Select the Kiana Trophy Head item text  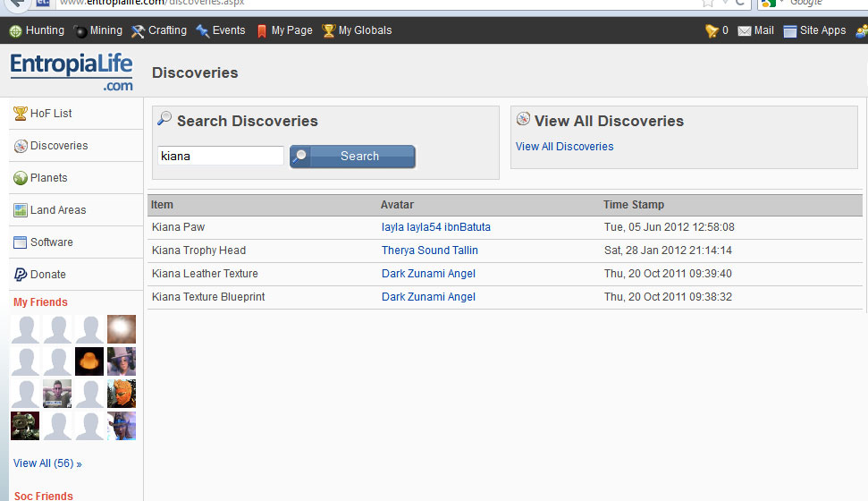[x=198, y=250]
